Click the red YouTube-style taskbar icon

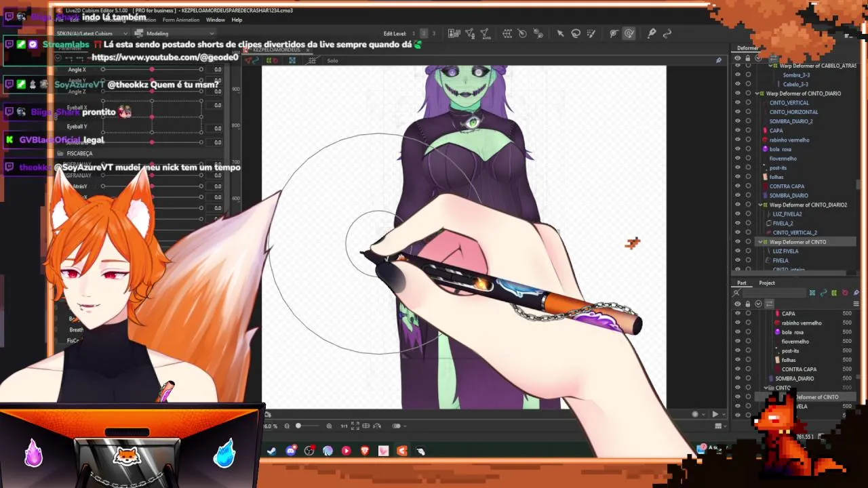pyautogui.click(x=347, y=451)
